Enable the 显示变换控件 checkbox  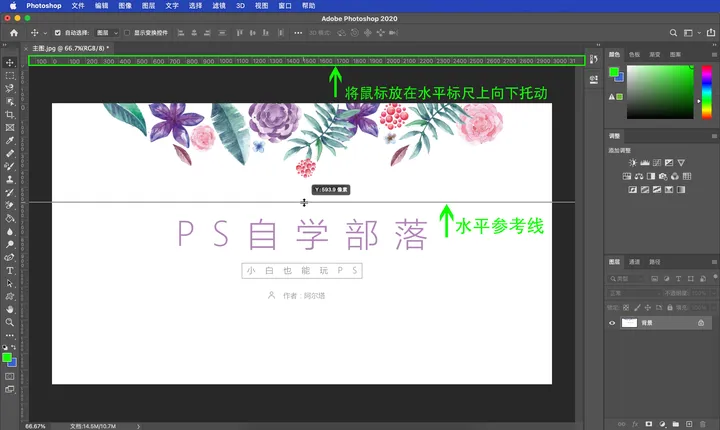[127, 33]
